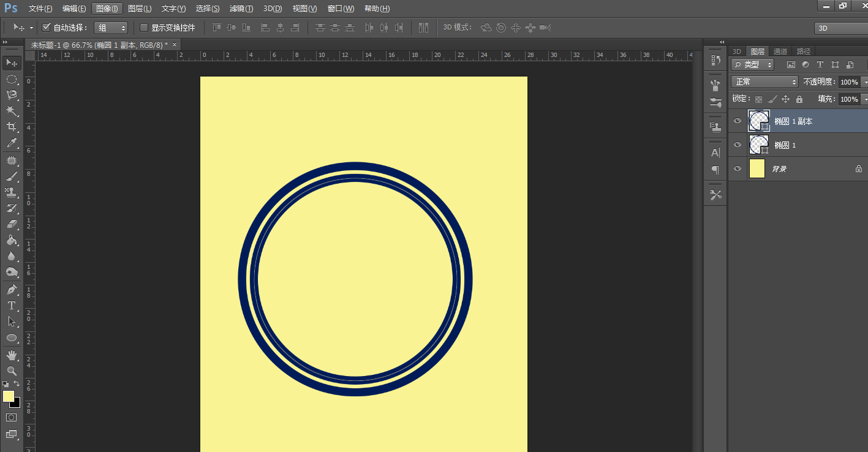Open the Brush panel icon
Screen dimensions: 868x452
click(x=715, y=102)
